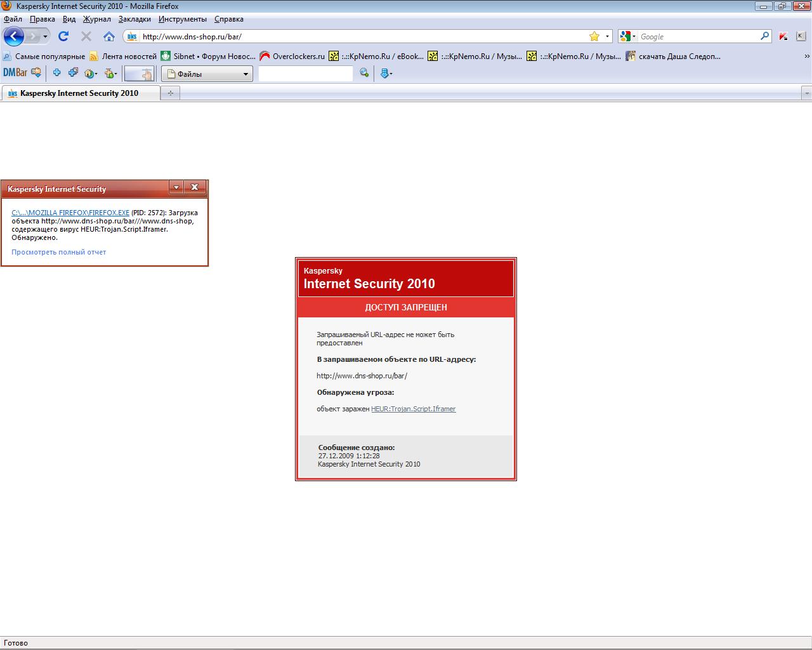Bookmark this page with the star icon

[594, 36]
